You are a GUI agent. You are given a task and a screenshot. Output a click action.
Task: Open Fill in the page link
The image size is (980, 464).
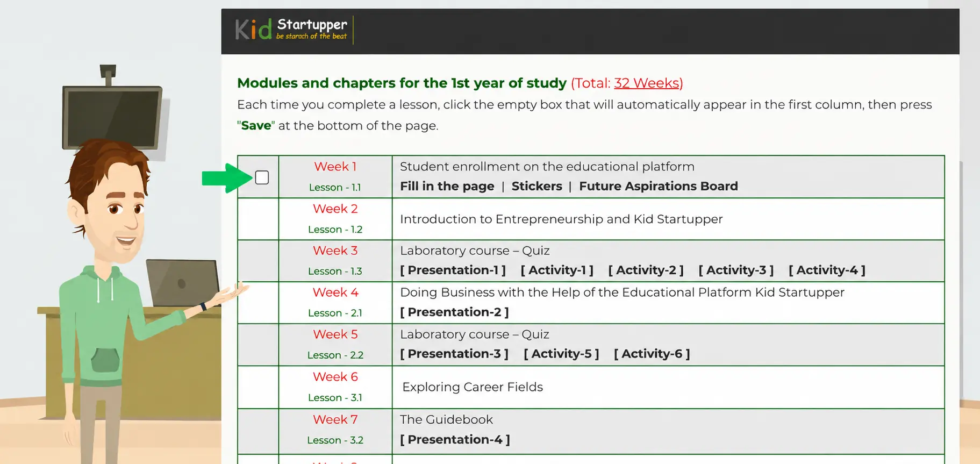[x=447, y=186]
